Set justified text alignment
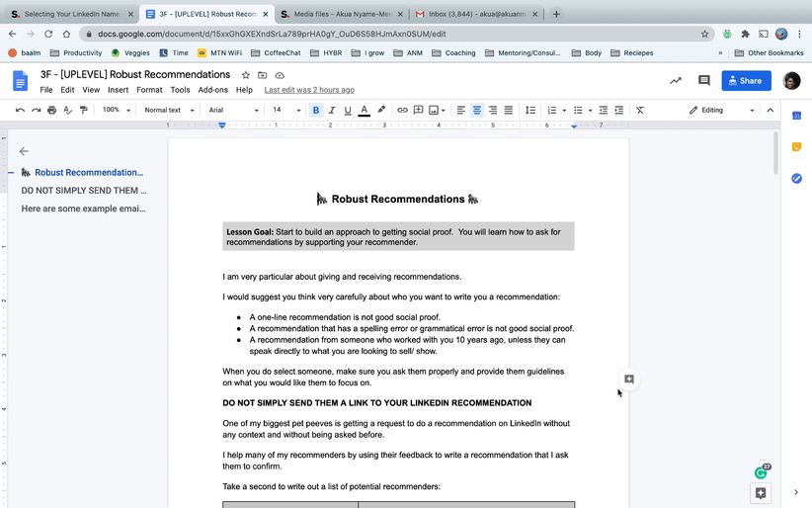Viewport: 812px width, 508px height. tap(509, 110)
